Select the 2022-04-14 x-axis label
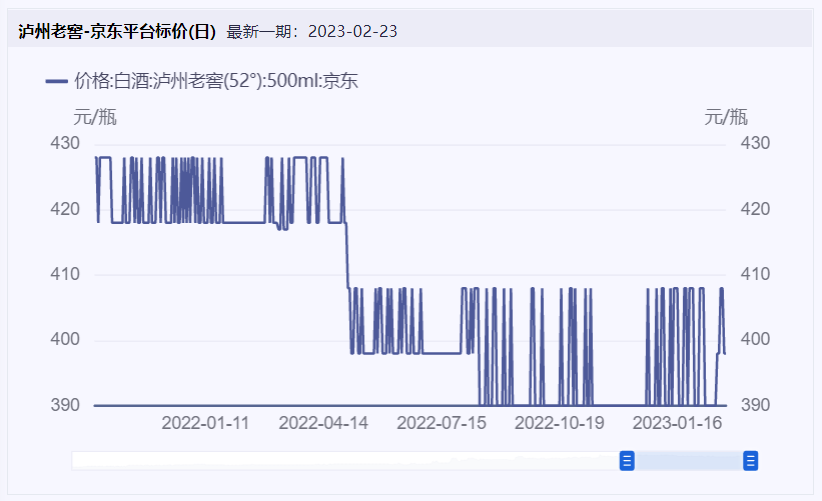Image resolution: width=822 pixels, height=501 pixels. click(x=323, y=422)
